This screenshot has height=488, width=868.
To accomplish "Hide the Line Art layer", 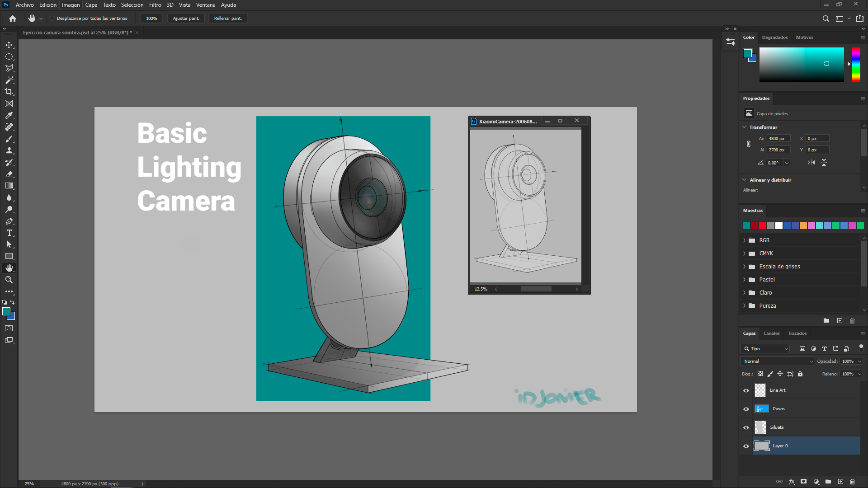I will tap(746, 390).
